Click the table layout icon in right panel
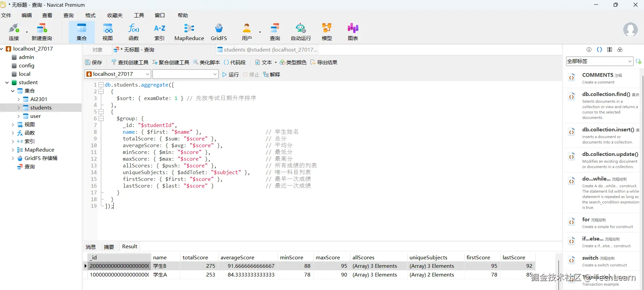644x290 pixels. coord(610,50)
